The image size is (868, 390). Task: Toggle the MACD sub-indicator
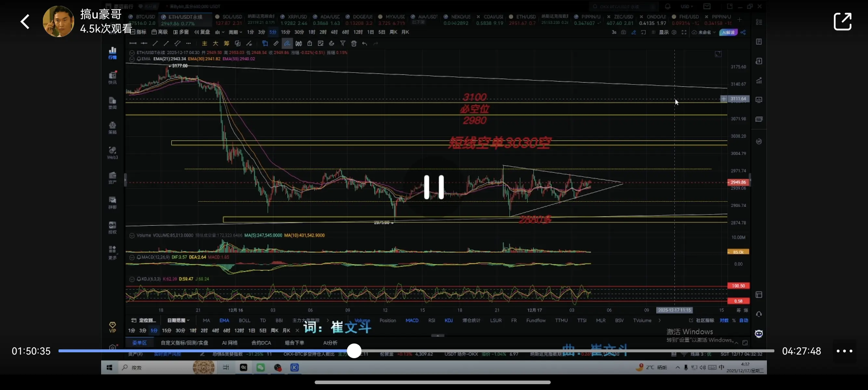[412, 320]
